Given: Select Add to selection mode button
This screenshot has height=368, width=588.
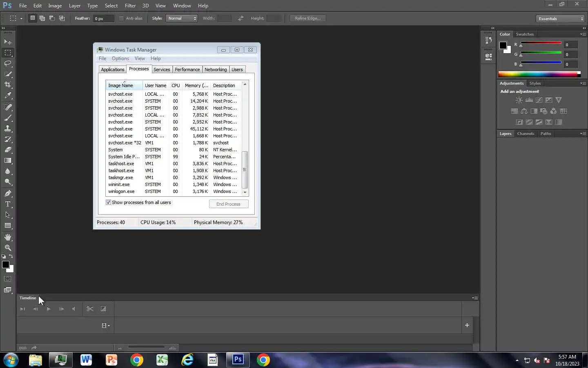Looking at the screenshot, I should pos(42,18).
